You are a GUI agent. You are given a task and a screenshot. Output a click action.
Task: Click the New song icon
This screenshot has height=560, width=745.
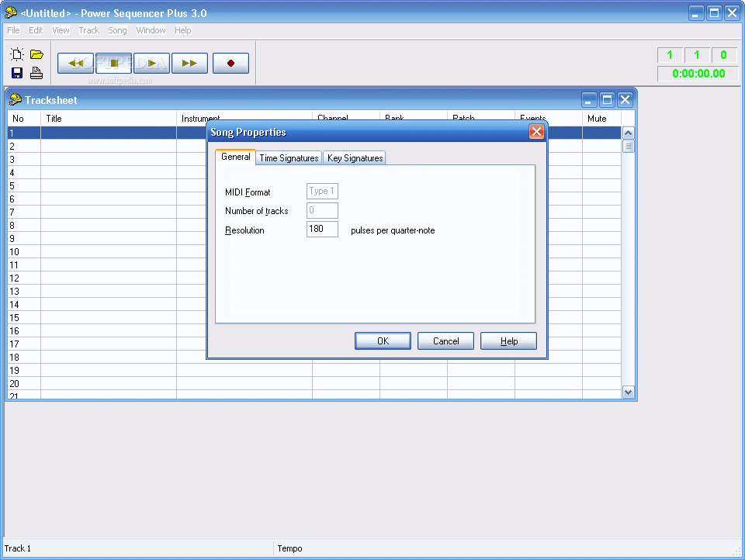click(x=17, y=54)
